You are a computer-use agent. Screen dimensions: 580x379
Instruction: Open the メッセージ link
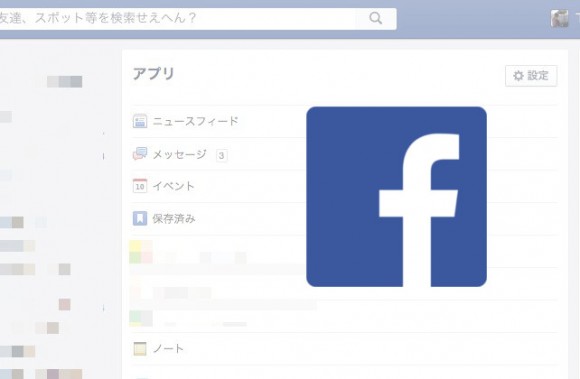(x=180, y=154)
